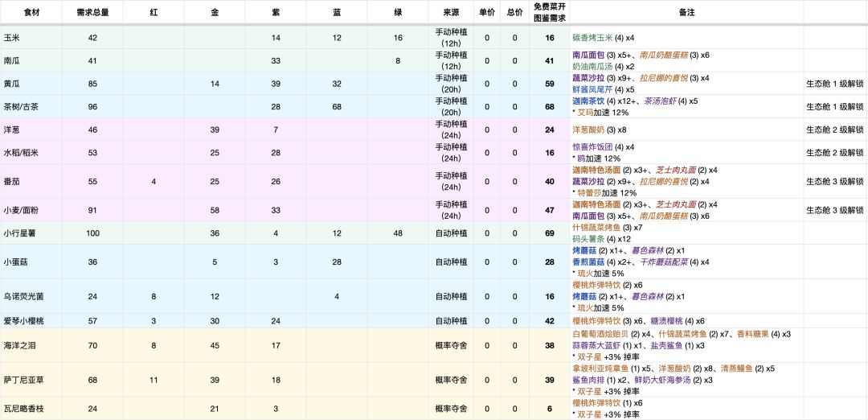Click the note 碳香烤玉米 (4) x4
This screenshot has width=868, height=420.
tap(604, 38)
